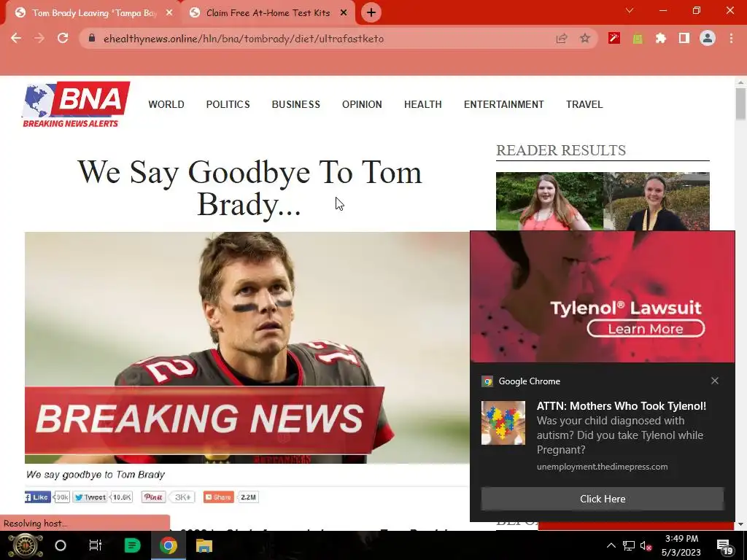
Task: Click the Facebook Like button
Action: coord(38,497)
